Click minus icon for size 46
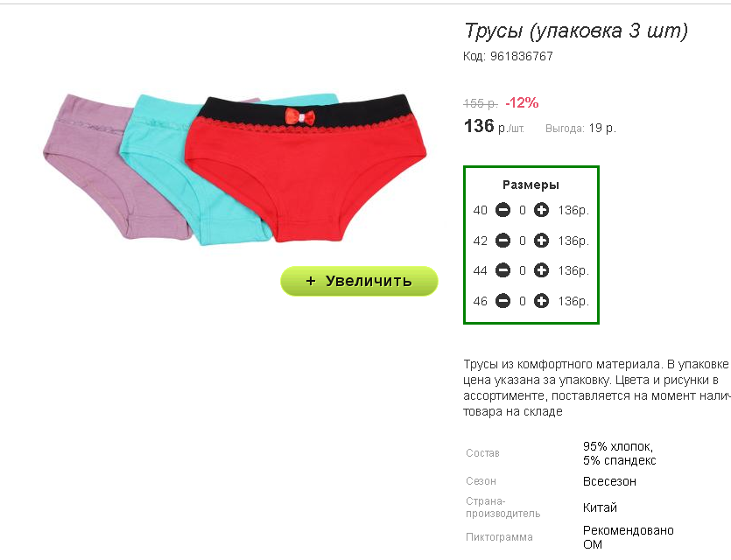 pos(503,301)
